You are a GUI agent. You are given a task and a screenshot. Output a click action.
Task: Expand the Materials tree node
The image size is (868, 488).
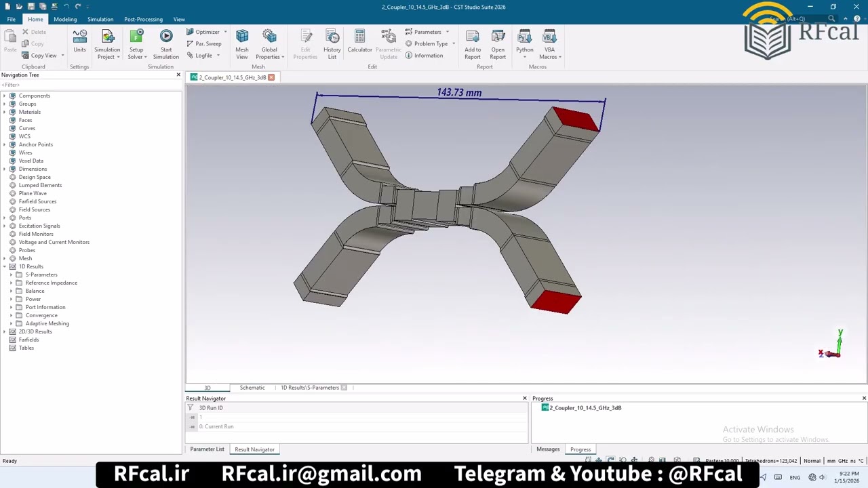click(5, 112)
